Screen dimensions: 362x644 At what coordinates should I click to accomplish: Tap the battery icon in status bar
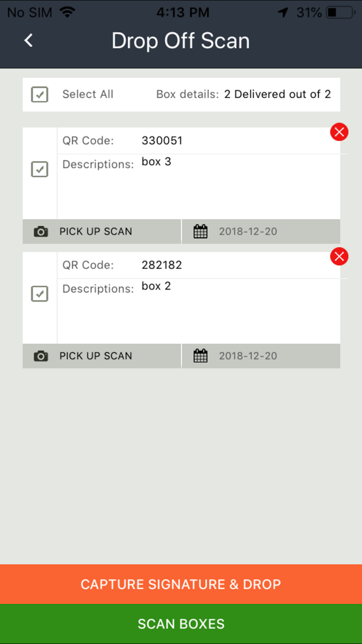tap(340, 13)
